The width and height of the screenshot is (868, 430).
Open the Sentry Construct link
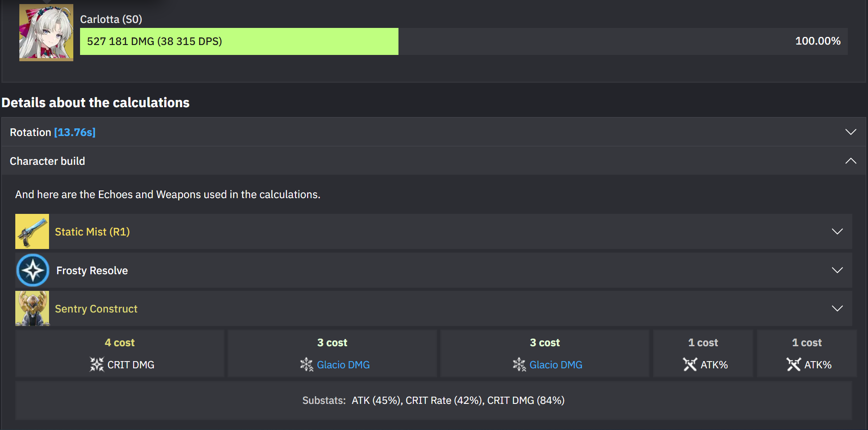tap(96, 309)
